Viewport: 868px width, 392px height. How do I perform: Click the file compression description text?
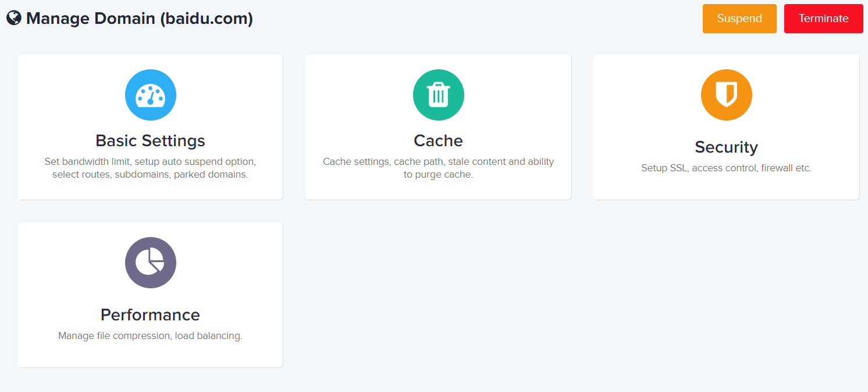150,336
